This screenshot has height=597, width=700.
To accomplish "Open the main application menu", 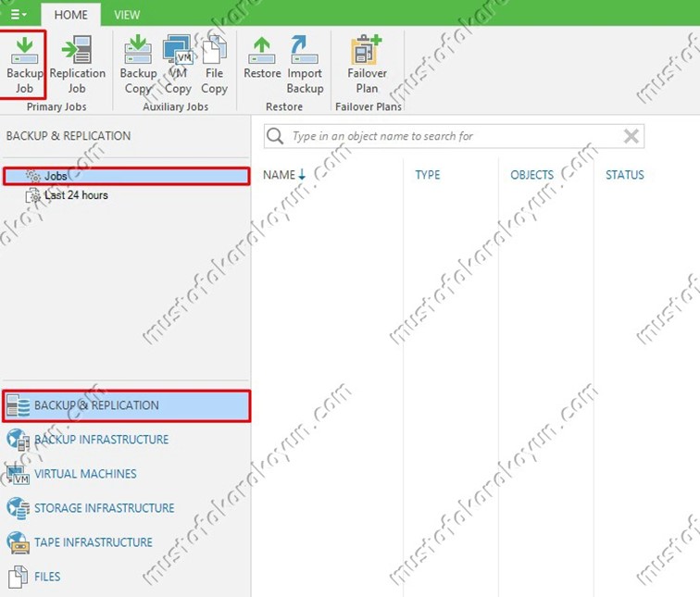I will point(18,14).
